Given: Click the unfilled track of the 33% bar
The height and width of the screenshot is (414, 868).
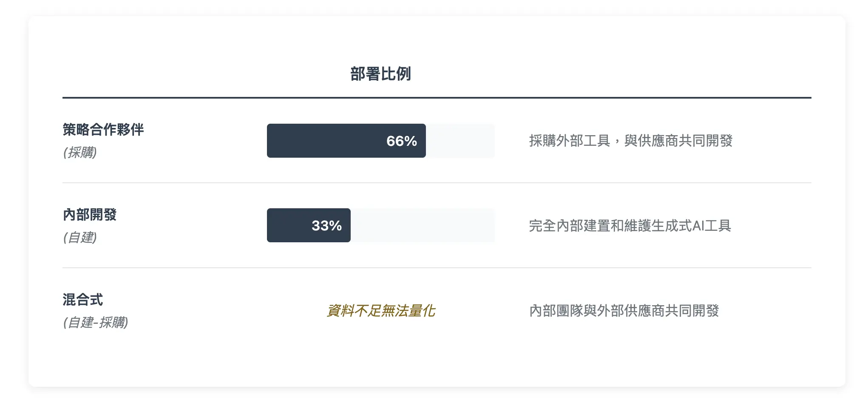Looking at the screenshot, I should [x=423, y=225].
